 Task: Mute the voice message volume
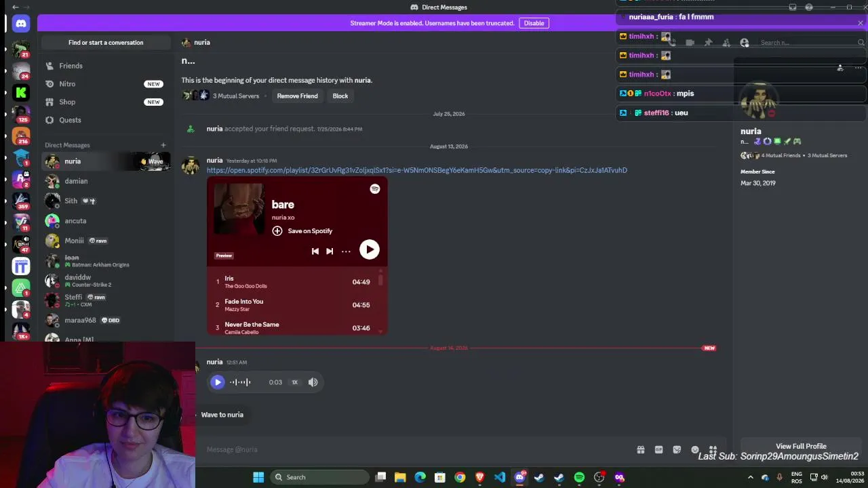pos(313,382)
